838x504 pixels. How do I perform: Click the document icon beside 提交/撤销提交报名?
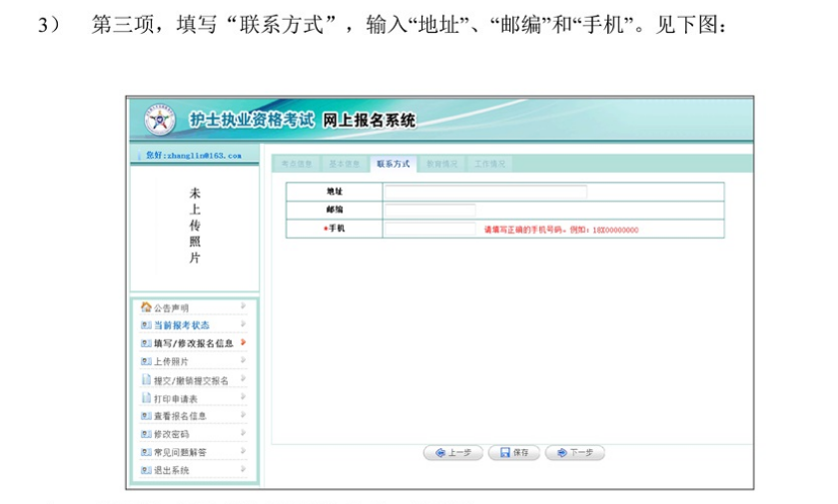(146, 380)
